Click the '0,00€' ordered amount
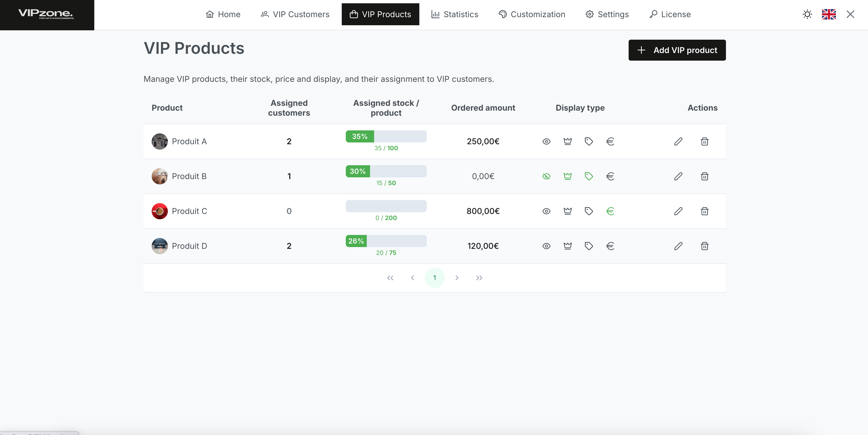868x435 pixels. 483,176
